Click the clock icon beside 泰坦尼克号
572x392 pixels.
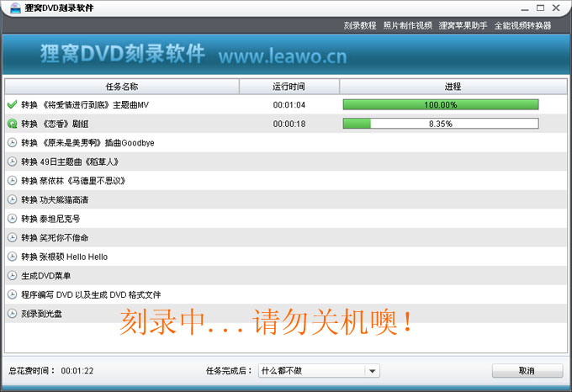[12, 219]
